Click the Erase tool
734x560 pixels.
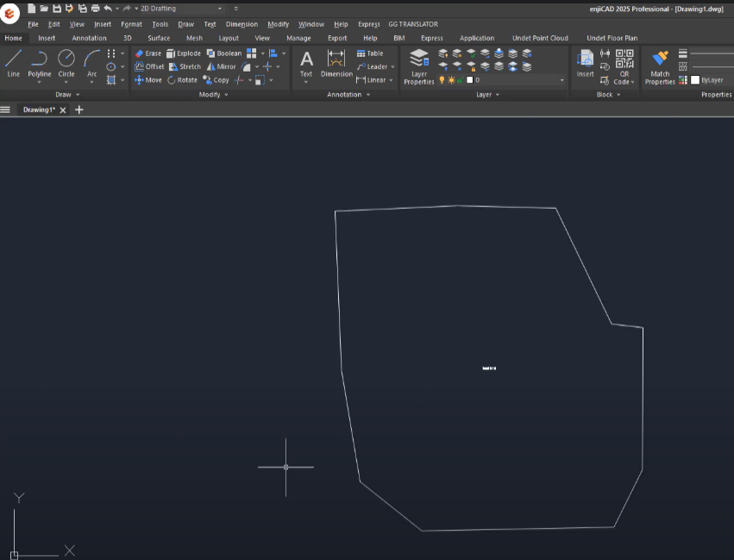(x=147, y=53)
